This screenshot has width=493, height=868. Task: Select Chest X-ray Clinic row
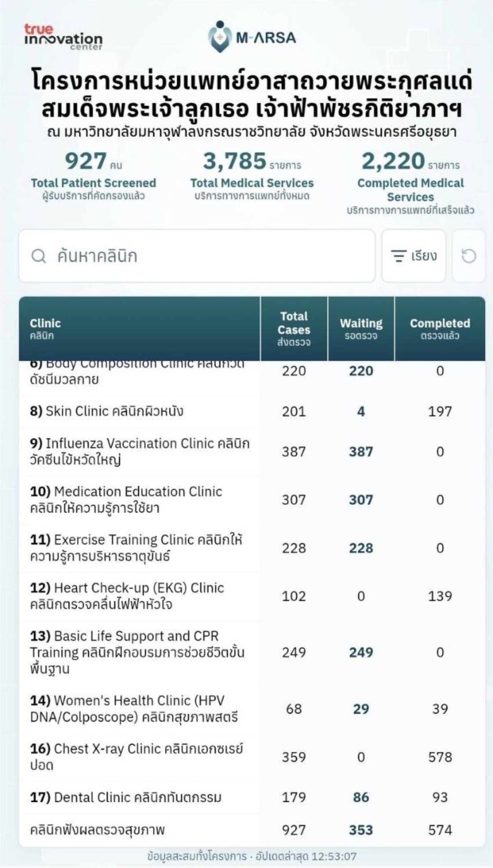(252, 757)
